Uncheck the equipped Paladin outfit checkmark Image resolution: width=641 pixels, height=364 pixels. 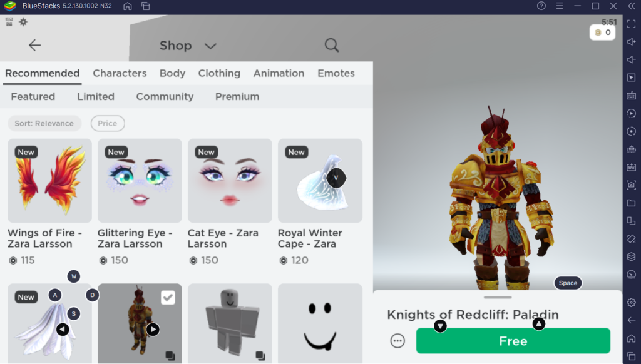point(167,298)
